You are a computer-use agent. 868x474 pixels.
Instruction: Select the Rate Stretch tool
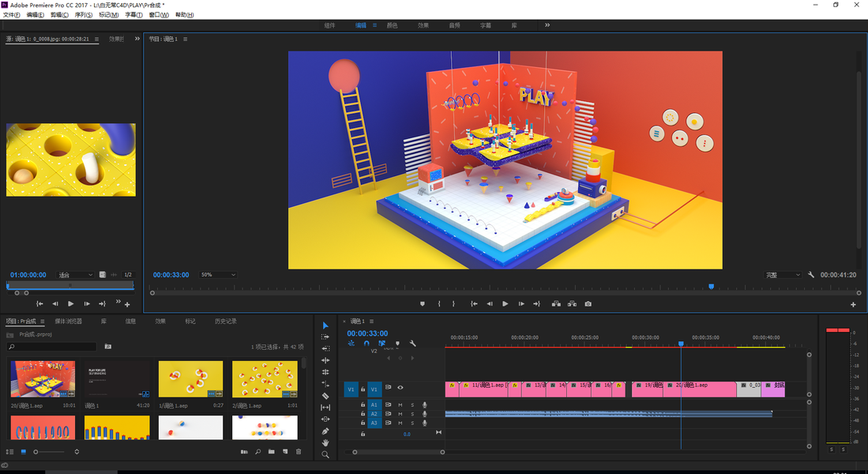[x=325, y=384]
